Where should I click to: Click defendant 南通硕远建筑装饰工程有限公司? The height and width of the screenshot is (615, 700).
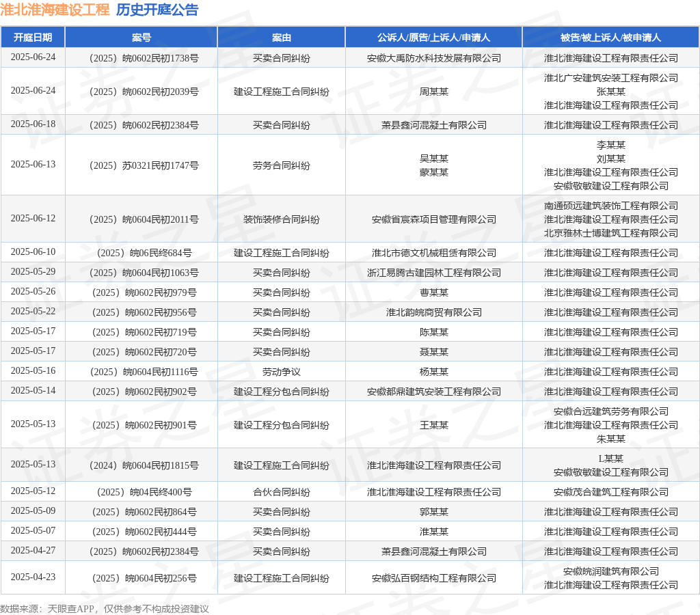(x=610, y=206)
